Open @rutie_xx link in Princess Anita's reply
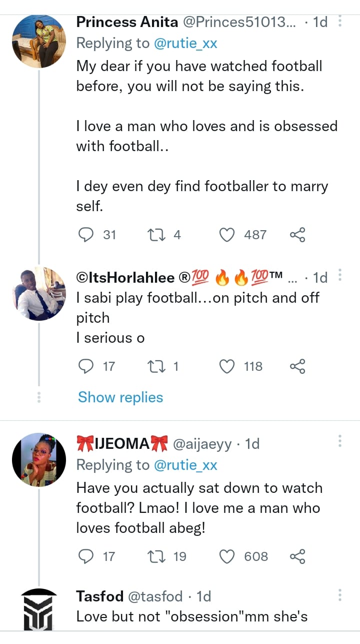The width and height of the screenshot is (360, 644). coord(185,44)
